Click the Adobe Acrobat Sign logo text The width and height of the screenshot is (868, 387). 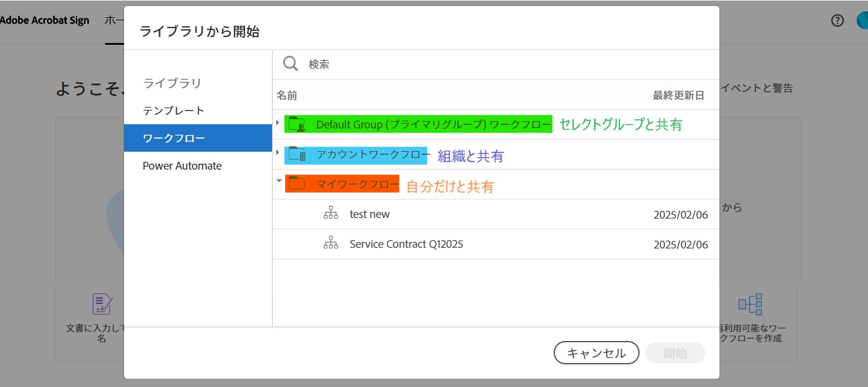(45, 20)
